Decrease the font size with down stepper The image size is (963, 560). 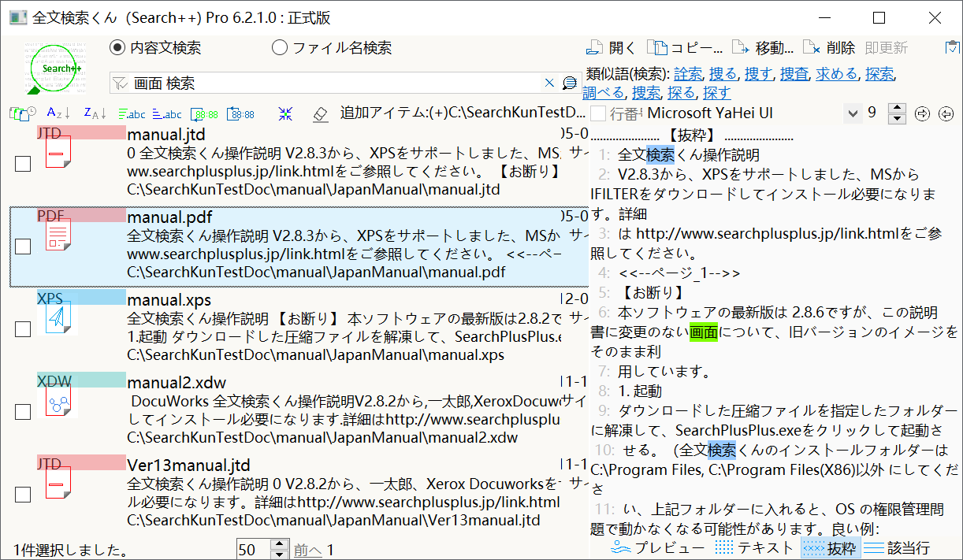897,119
